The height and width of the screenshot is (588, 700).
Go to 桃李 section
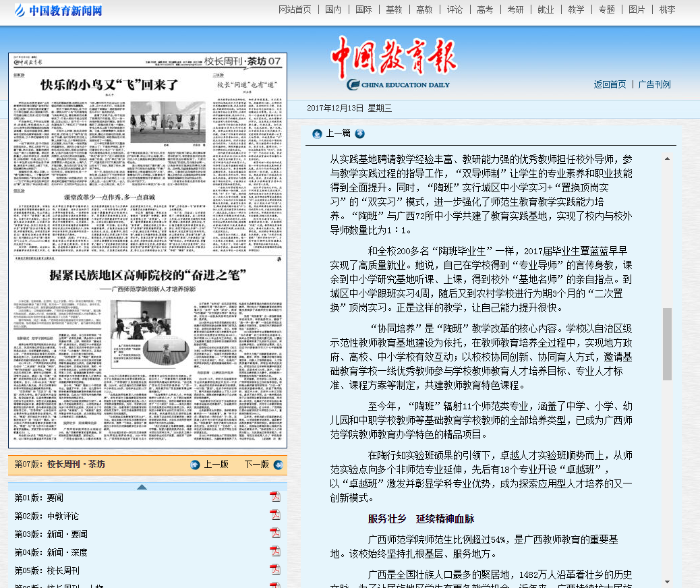tap(667, 10)
